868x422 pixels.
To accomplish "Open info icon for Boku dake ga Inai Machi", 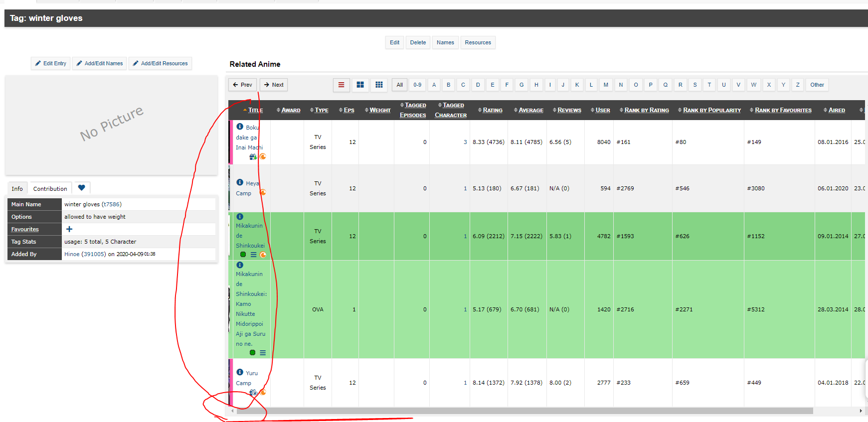I will point(240,127).
